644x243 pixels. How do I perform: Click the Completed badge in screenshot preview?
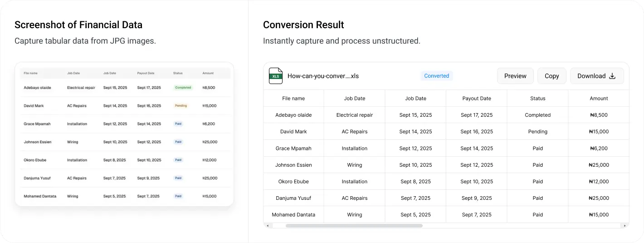pos(183,87)
